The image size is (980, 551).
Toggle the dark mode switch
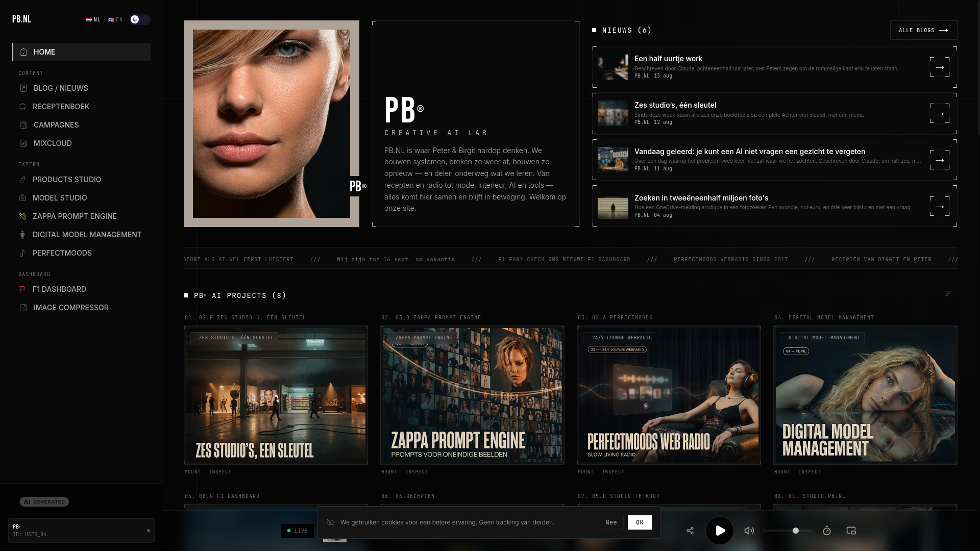(x=139, y=19)
